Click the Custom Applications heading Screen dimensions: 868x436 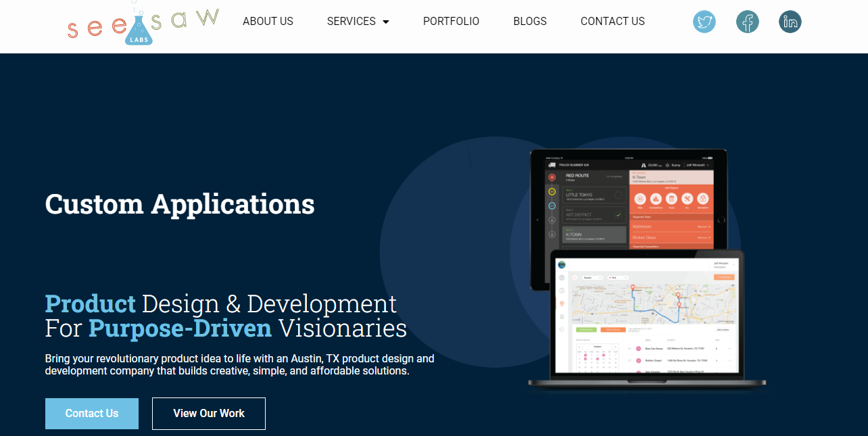tap(180, 203)
